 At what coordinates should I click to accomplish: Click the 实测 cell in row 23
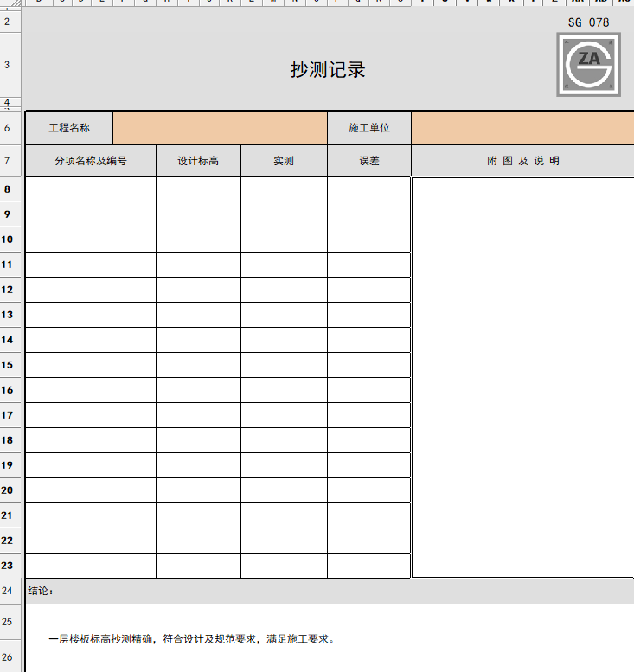click(284, 566)
